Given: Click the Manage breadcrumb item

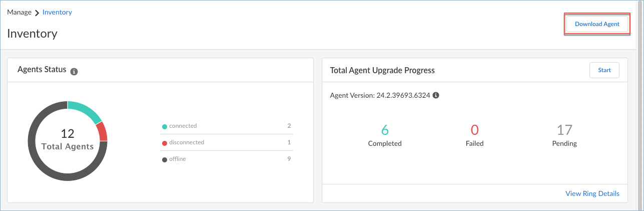Looking at the screenshot, I should (x=20, y=12).
